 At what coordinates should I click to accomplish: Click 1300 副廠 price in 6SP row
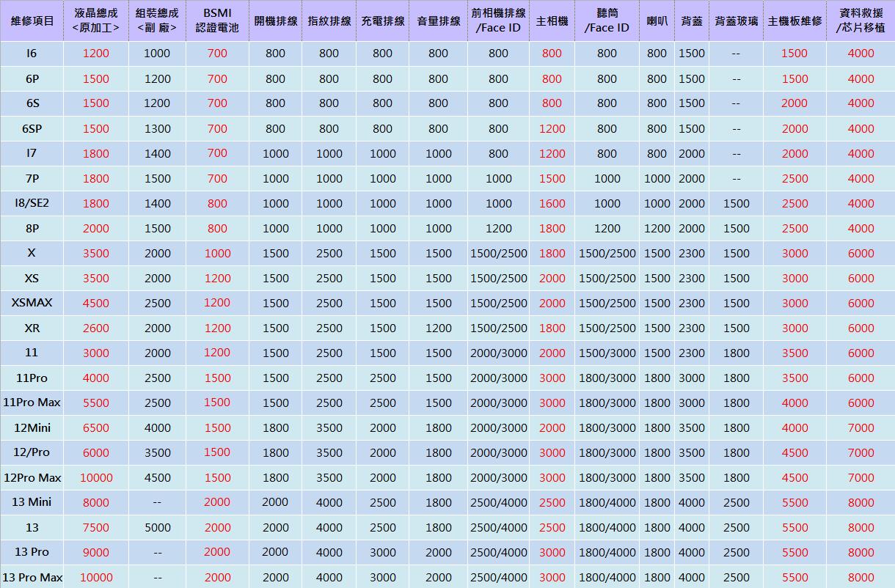pos(157,129)
